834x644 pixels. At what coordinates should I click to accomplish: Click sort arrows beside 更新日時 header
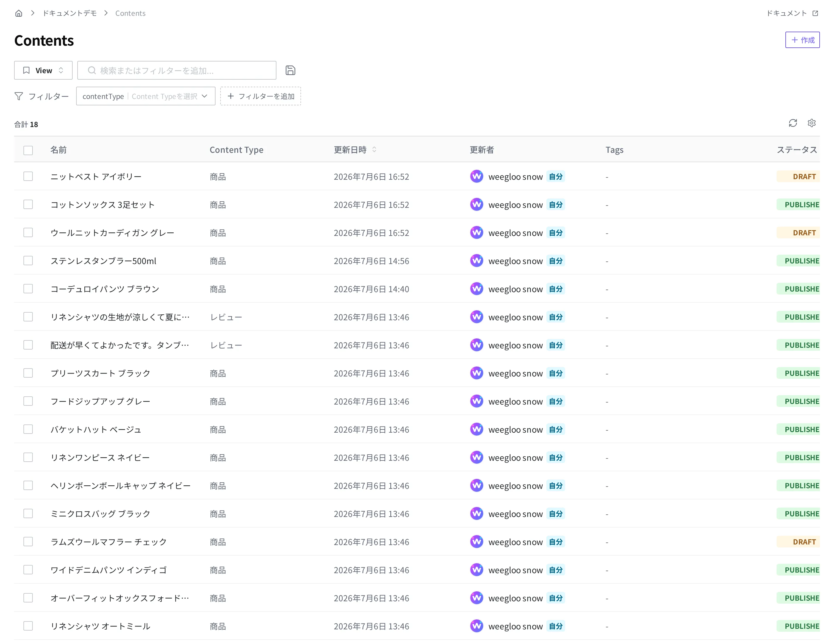coord(374,150)
